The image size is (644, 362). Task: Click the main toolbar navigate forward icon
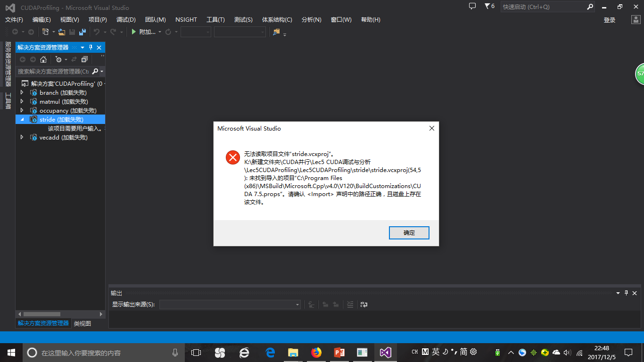tap(31, 32)
